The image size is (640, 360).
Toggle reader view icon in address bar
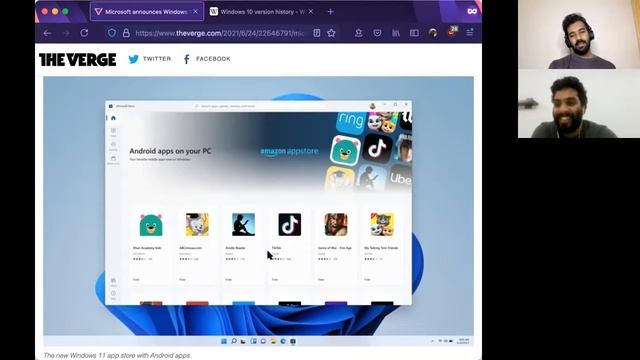317,33
